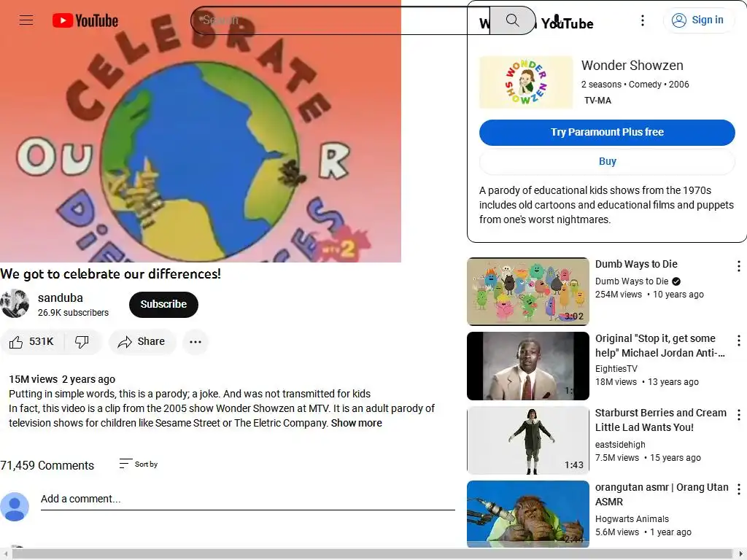Open the orangutan asmr video title
Screen dimensions: 747x560
tap(662, 494)
